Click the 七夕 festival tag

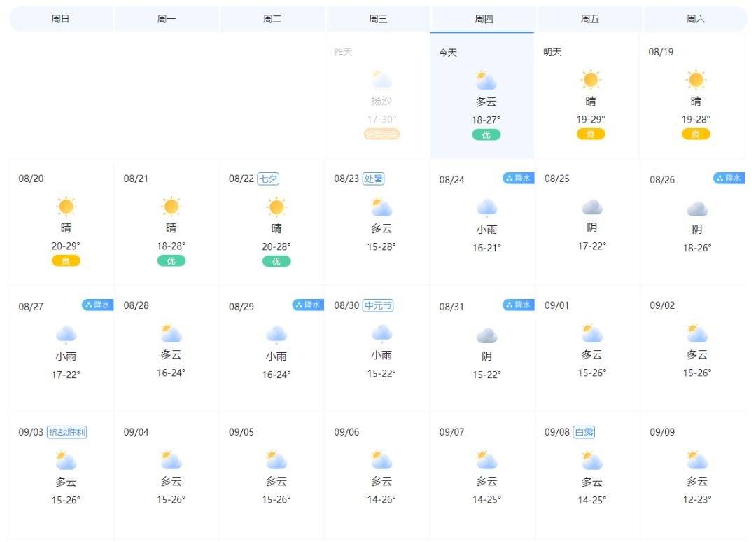(x=268, y=179)
